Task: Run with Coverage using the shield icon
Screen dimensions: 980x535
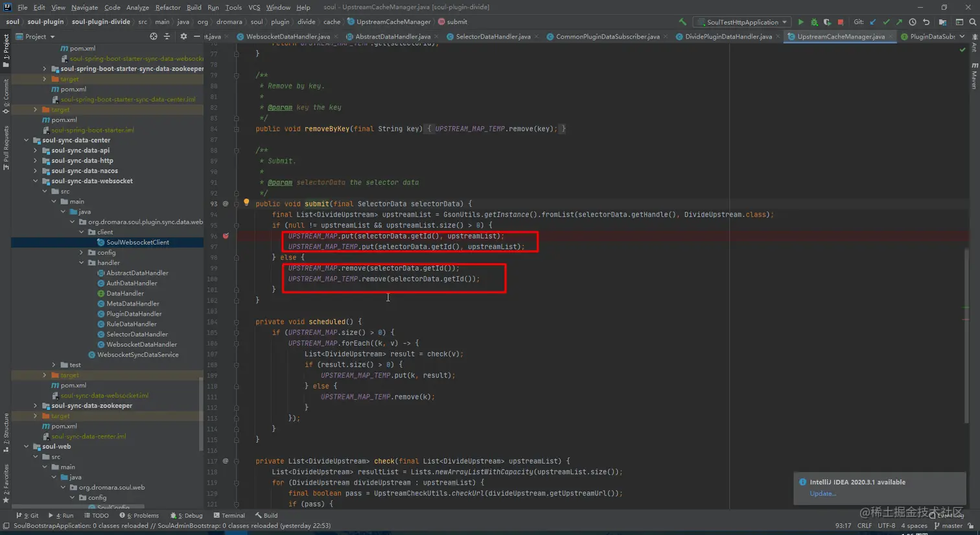Action: click(x=827, y=22)
